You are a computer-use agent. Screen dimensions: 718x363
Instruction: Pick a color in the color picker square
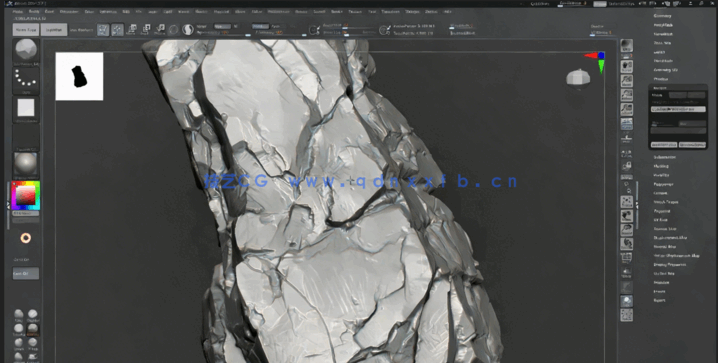[26, 196]
